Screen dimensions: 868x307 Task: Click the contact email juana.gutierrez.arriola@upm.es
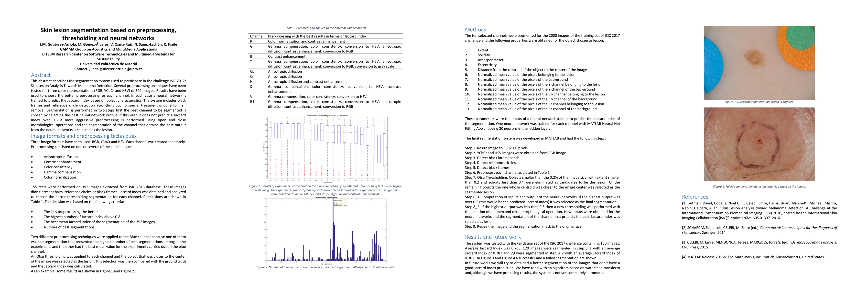(x=116, y=69)
